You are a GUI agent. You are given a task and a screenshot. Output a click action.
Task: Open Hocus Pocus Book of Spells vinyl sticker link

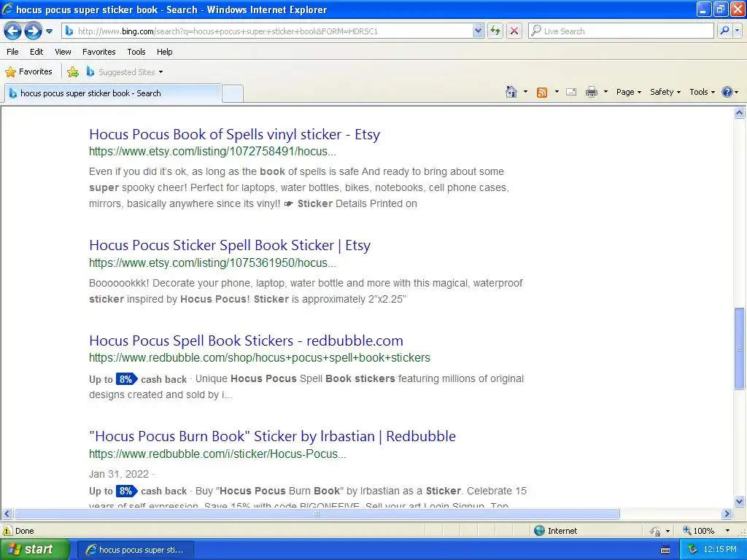[234, 134]
